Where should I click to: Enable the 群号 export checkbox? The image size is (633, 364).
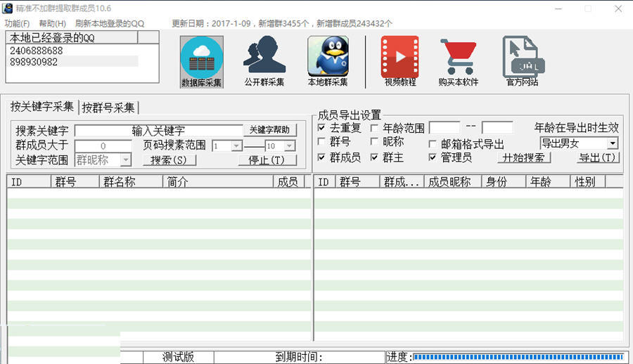tap(321, 142)
